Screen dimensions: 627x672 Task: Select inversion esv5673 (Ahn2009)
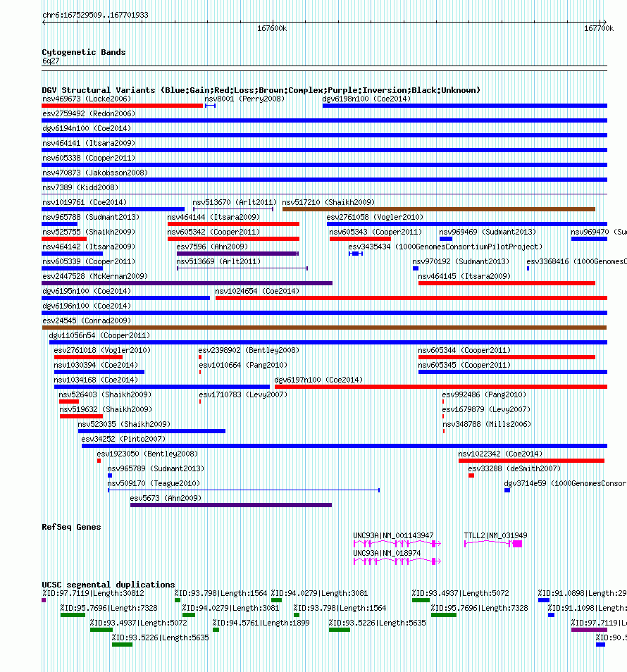point(231,505)
